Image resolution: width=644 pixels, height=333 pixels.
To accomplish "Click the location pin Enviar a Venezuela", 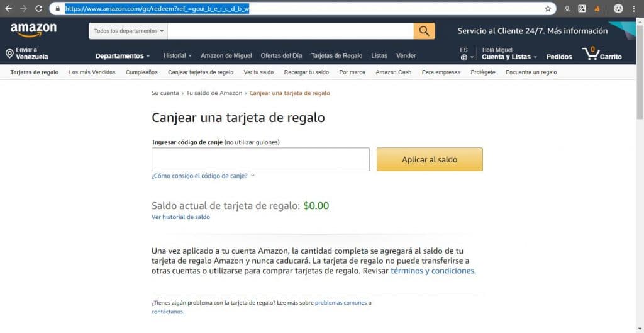I will 26,54.
